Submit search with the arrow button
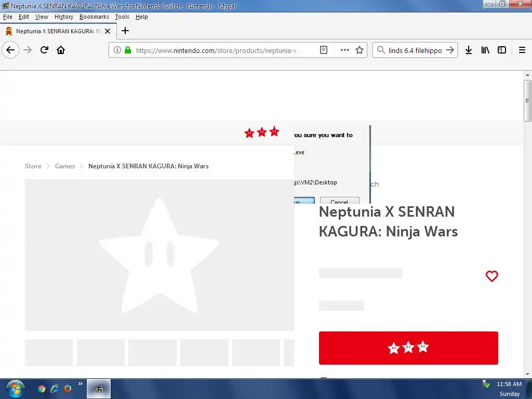The image size is (532, 399). (450, 50)
